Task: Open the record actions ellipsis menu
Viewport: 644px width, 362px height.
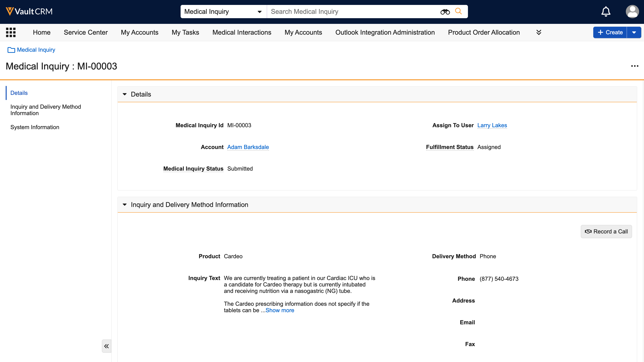Action: coord(635,66)
